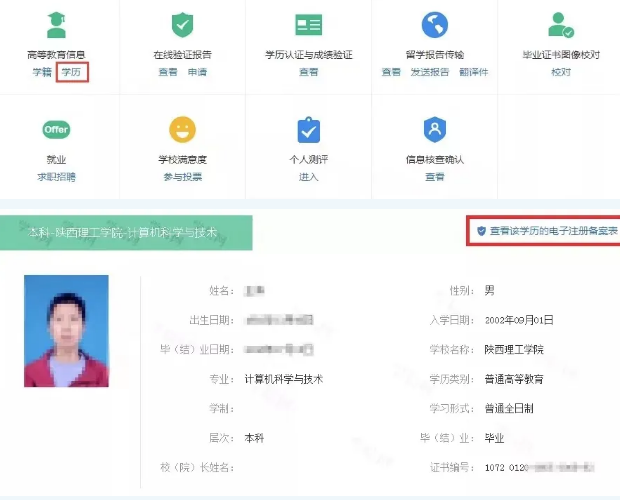Open the 求职招聘 link under 就业

click(x=56, y=177)
